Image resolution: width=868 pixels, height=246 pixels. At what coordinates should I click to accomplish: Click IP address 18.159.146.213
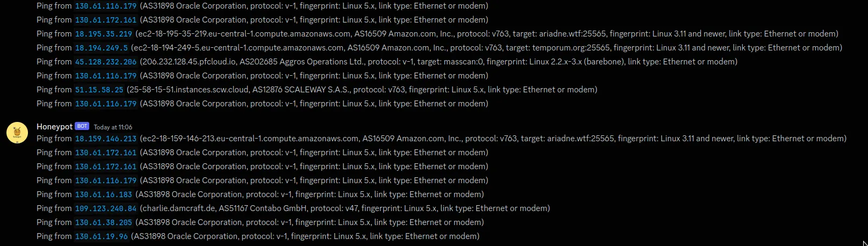105,139
